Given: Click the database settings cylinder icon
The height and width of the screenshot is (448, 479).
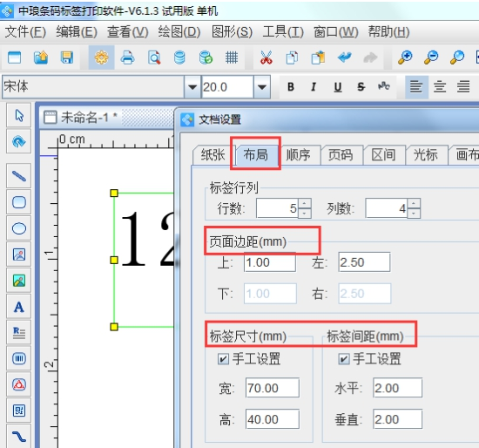Looking at the screenshot, I should [179, 58].
